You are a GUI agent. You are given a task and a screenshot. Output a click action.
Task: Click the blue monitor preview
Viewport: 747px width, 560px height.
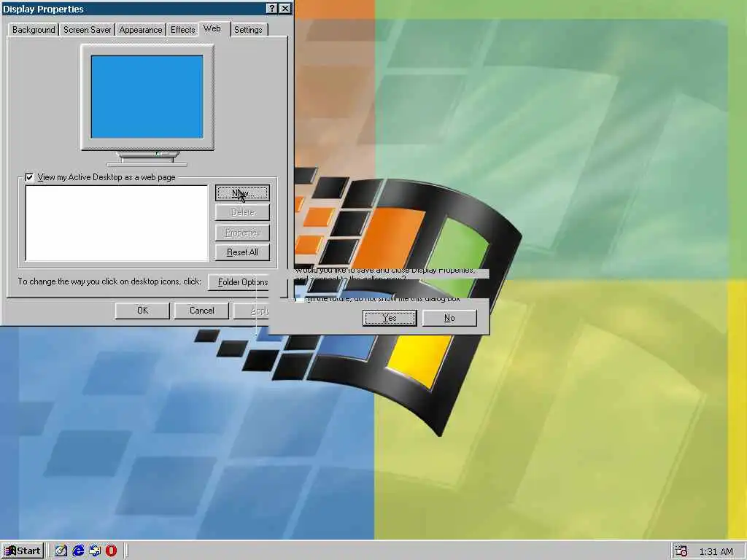[x=147, y=97]
